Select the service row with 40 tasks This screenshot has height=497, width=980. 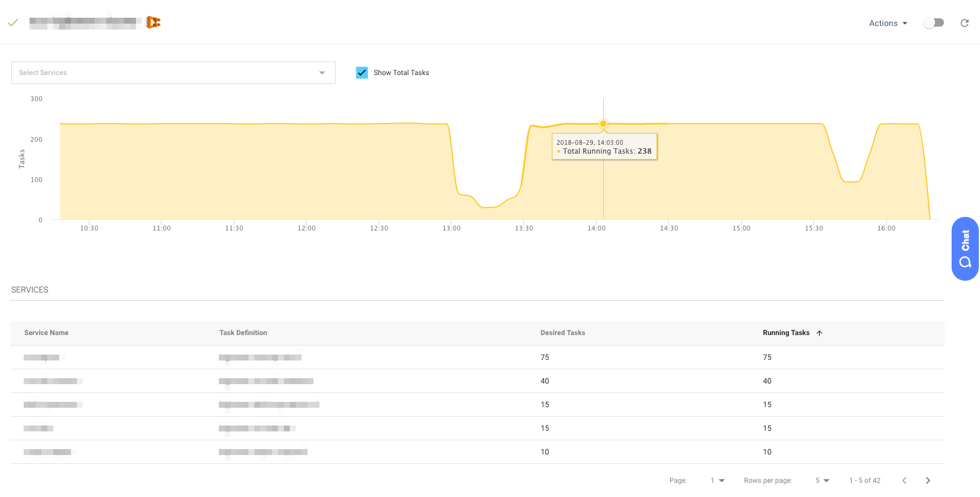click(477, 381)
